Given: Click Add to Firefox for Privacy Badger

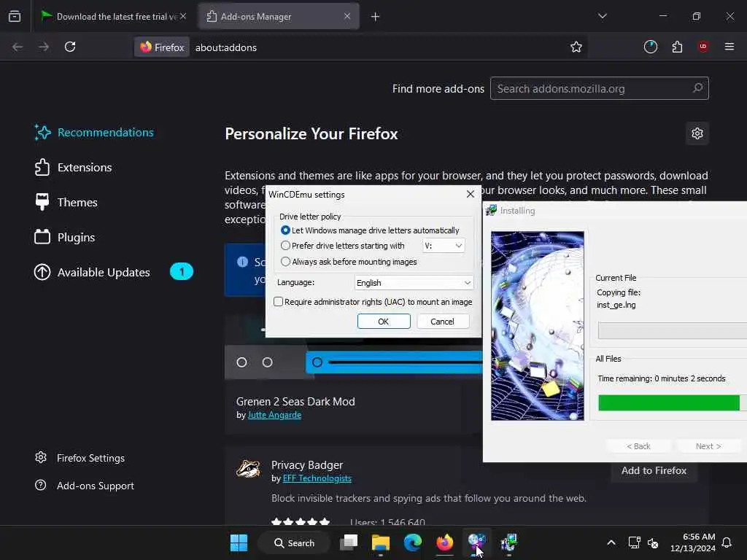Looking at the screenshot, I should (x=654, y=470).
